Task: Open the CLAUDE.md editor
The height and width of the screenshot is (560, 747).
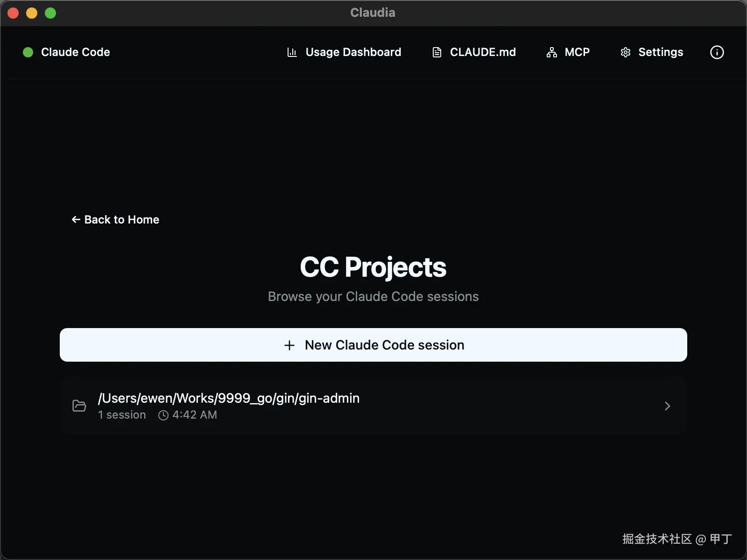Action: click(x=474, y=52)
